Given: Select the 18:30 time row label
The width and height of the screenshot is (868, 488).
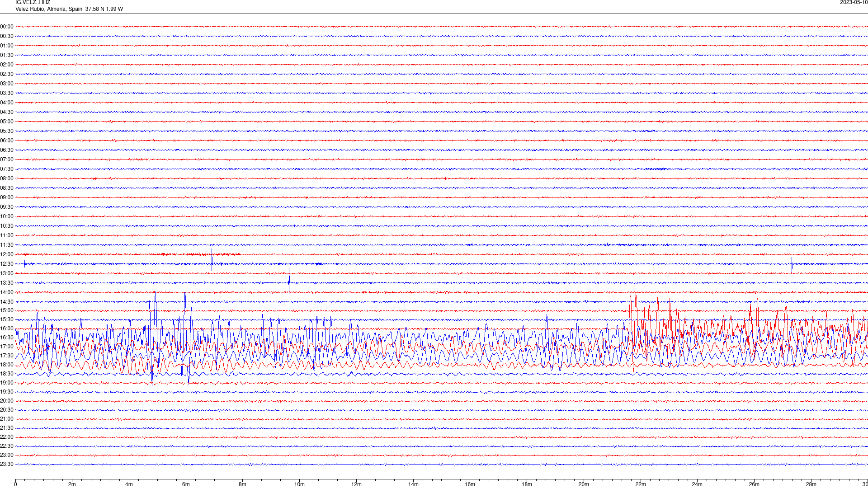Looking at the screenshot, I should (x=7, y=374).
